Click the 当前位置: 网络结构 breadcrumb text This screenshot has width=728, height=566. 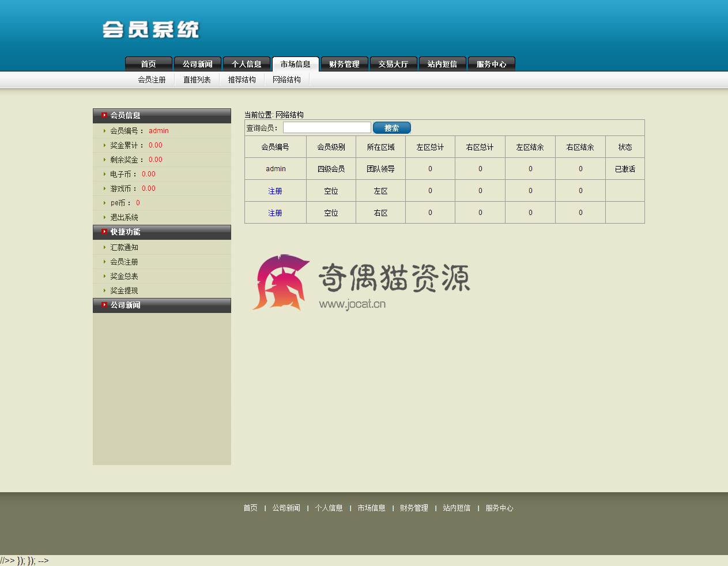[274, 115]
